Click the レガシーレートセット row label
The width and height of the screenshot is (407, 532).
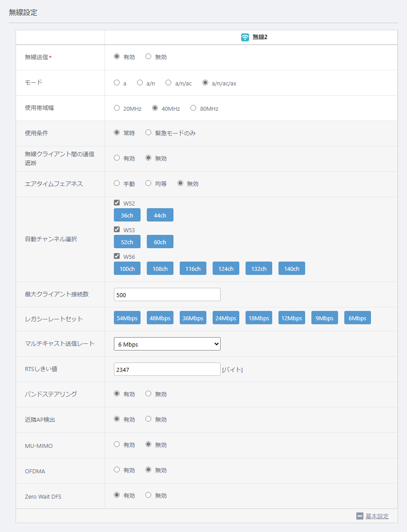53,319
